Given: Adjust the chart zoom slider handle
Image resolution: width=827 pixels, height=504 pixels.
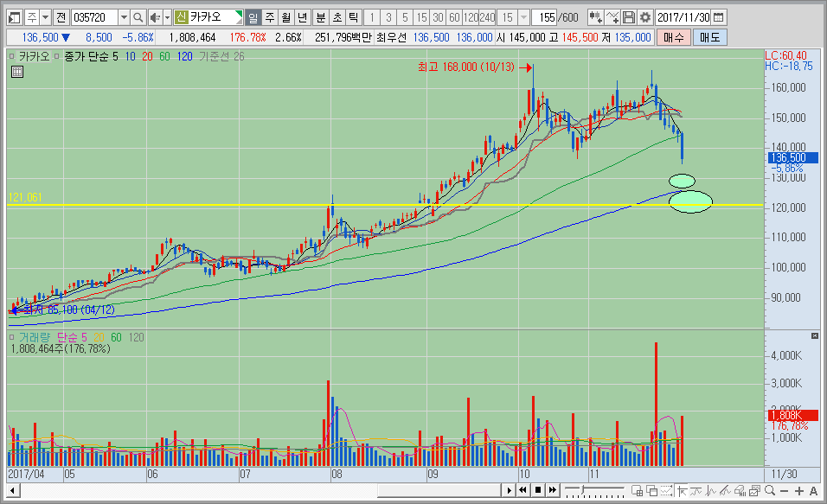Looking at the screenshot, I should pos(582,490).
